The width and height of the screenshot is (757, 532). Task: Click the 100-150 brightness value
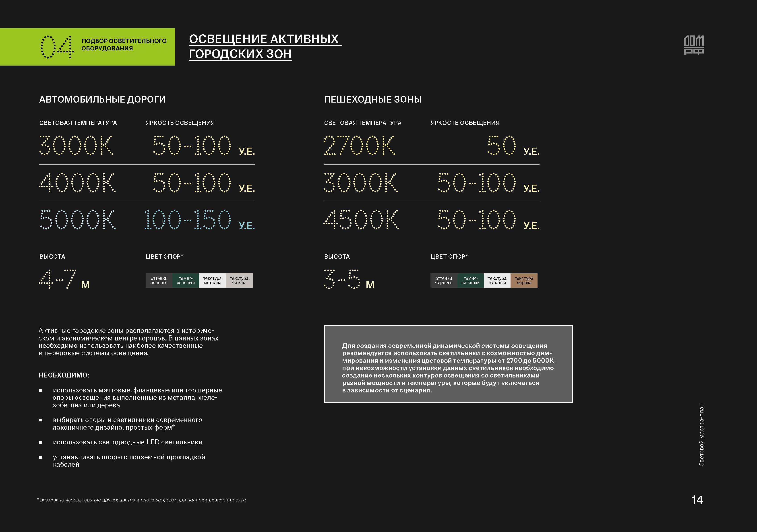188,220
